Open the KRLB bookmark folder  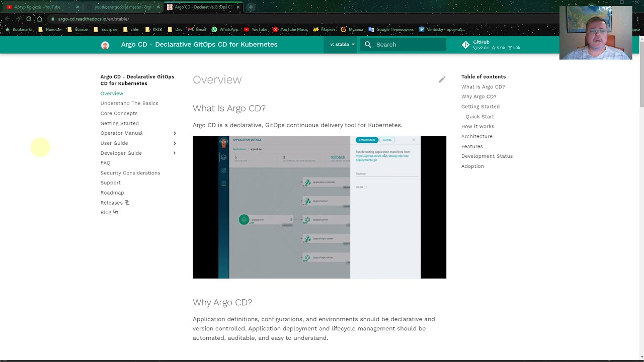point(153,30)
